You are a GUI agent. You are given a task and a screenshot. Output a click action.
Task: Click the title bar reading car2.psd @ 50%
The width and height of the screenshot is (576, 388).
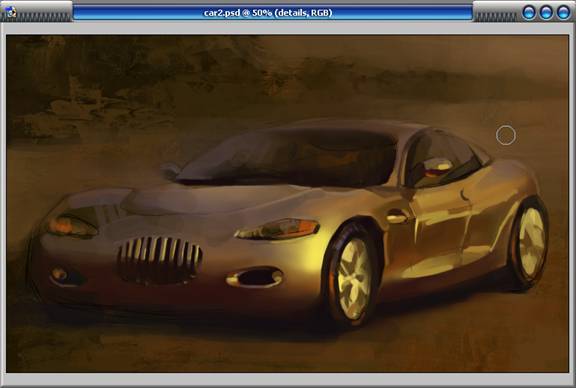[x=273, y=13]
